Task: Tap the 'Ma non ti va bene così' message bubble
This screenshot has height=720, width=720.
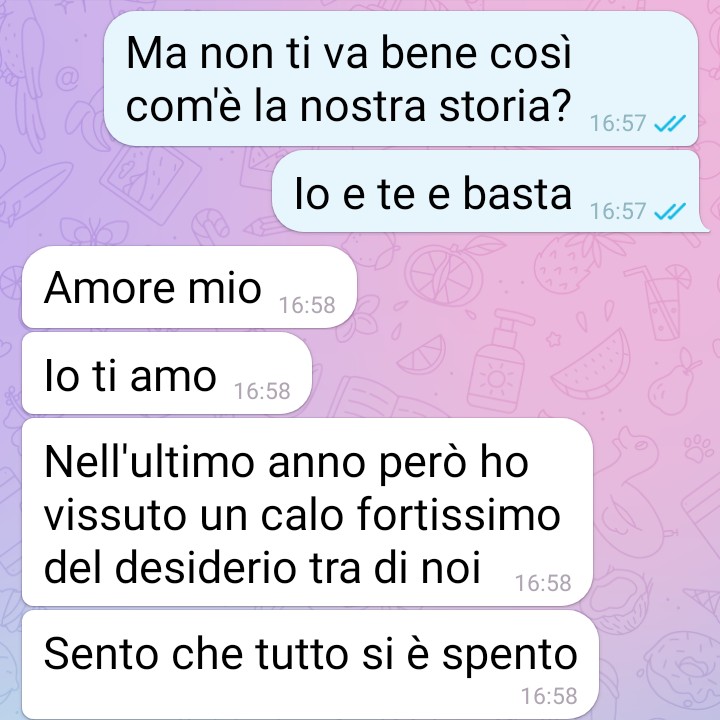Action: (401, 79)
